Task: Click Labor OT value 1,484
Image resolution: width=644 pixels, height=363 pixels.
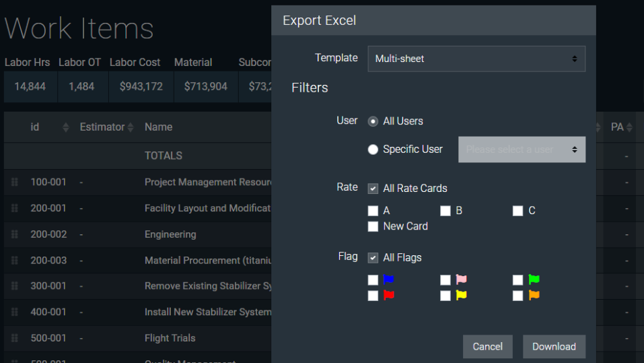Action: 81,86
